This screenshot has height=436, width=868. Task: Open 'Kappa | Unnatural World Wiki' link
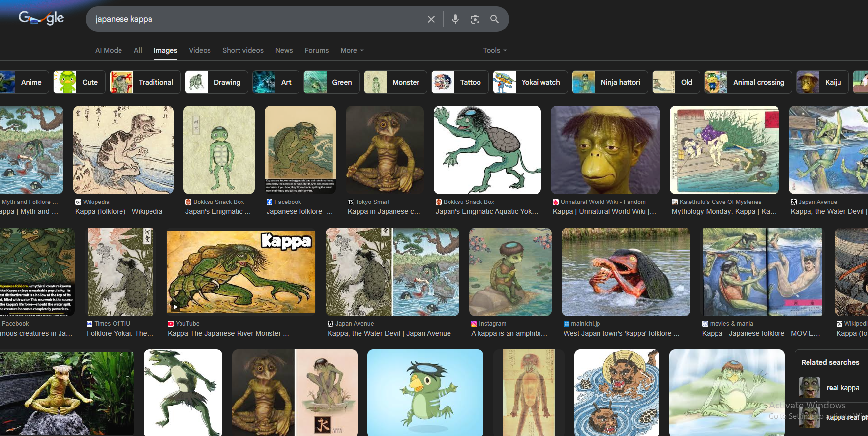604,211
